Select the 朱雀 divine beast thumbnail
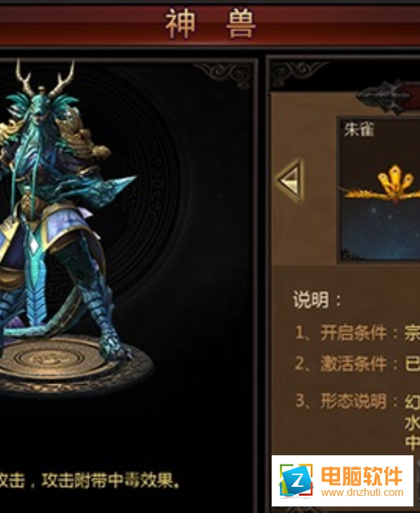 coord(379,190)
